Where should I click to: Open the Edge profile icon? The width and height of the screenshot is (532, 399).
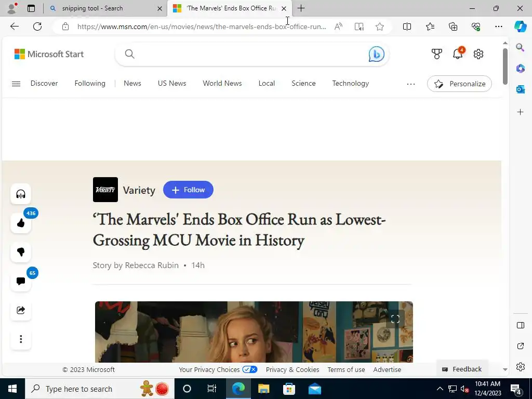[x=12, y=8]
